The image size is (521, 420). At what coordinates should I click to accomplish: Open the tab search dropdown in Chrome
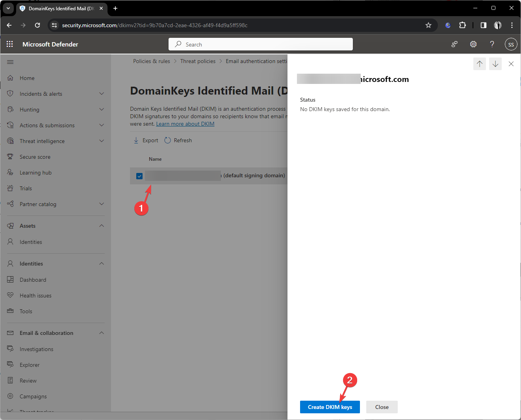(8, 8)
